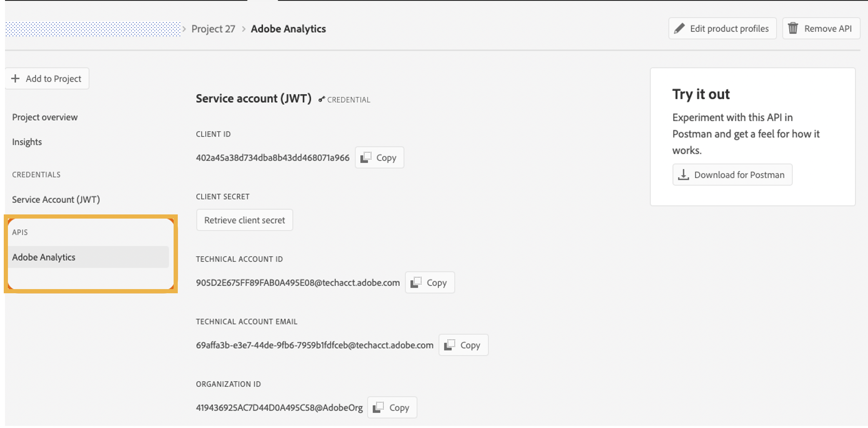Click the Service account (JWT) heading

point(254,98)
